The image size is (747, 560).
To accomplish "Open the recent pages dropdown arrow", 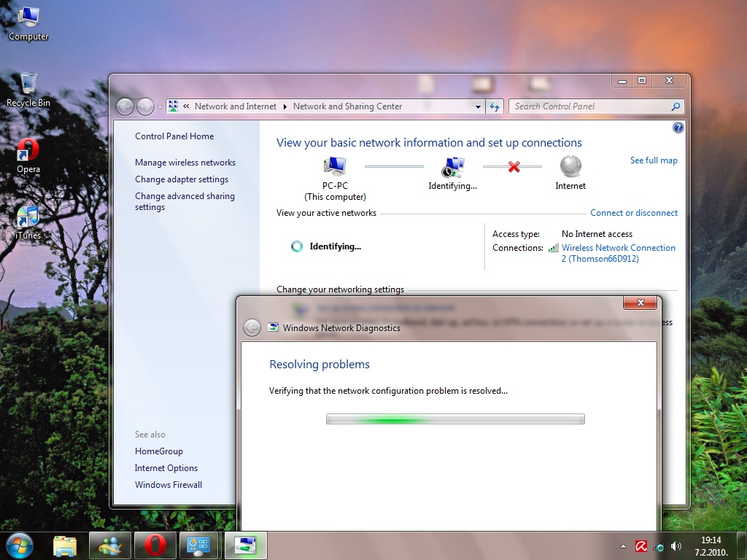I will [160, 107].
